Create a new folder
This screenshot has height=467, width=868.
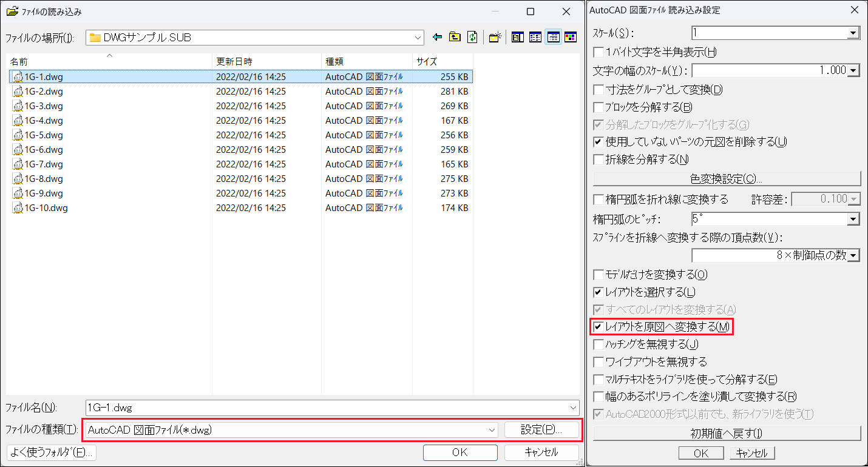point(495,38)
